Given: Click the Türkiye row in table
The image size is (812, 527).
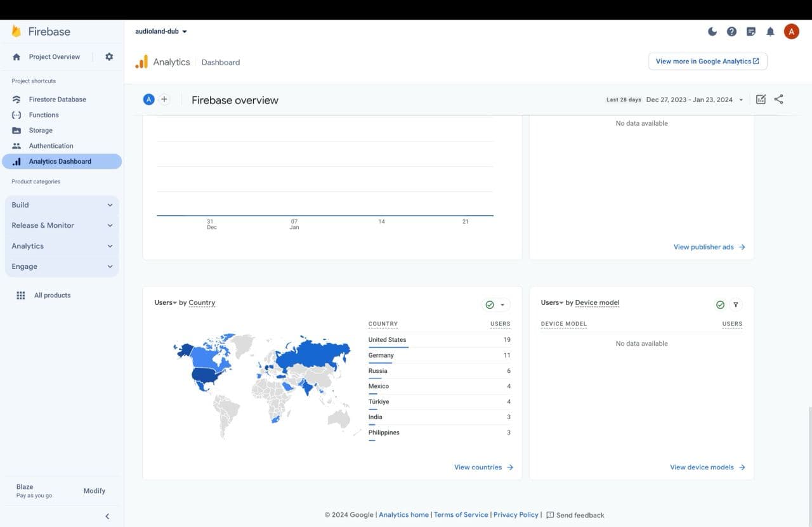Looking at the screenshot, I should click(x=439, y=401).
